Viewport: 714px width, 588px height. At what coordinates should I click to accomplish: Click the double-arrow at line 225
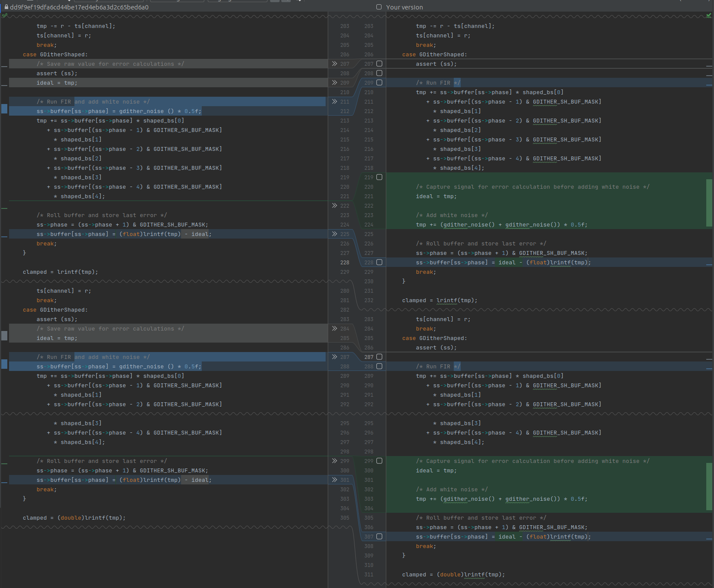pyautogui.click(x=335, y=234)
